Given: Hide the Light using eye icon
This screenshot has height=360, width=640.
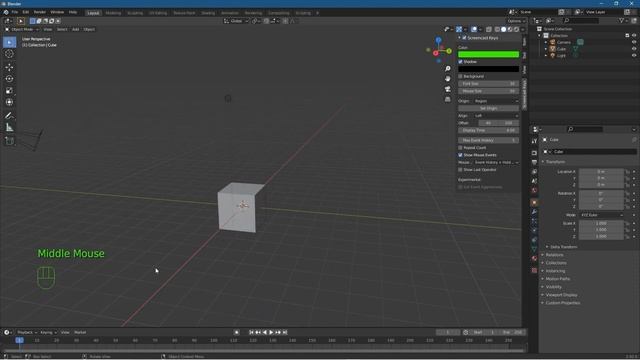Looking at the screenshot, I should 634,56.
